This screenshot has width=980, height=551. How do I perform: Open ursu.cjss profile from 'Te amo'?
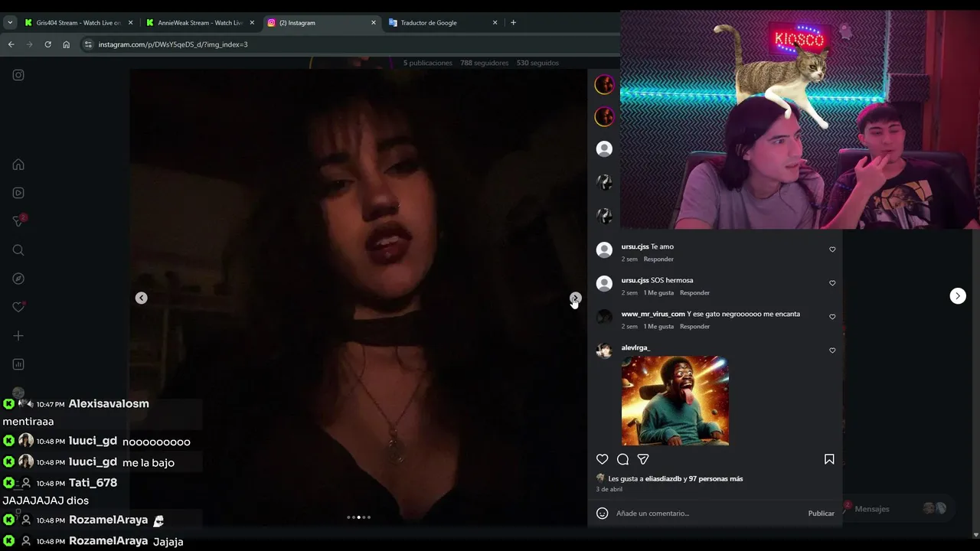click(x=635, y=247)
